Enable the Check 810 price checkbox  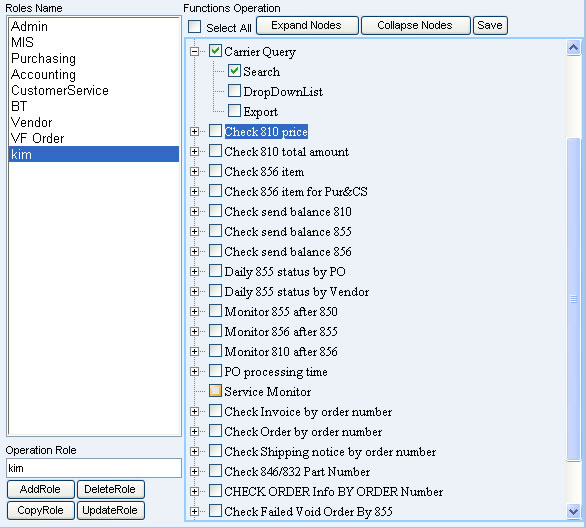(215, 131)
